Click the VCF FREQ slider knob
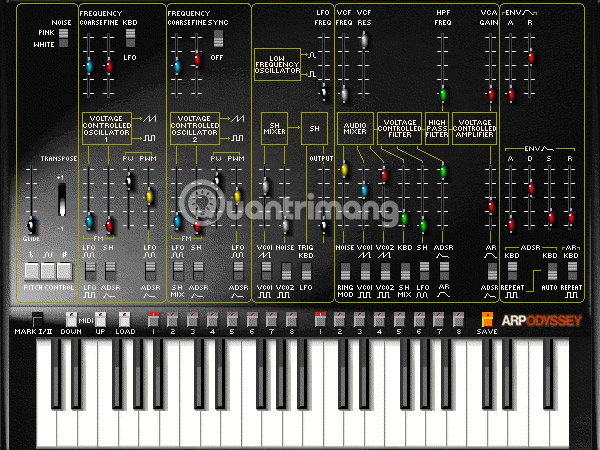Viewport: 600px width, 450px height. tap(344, 94)
